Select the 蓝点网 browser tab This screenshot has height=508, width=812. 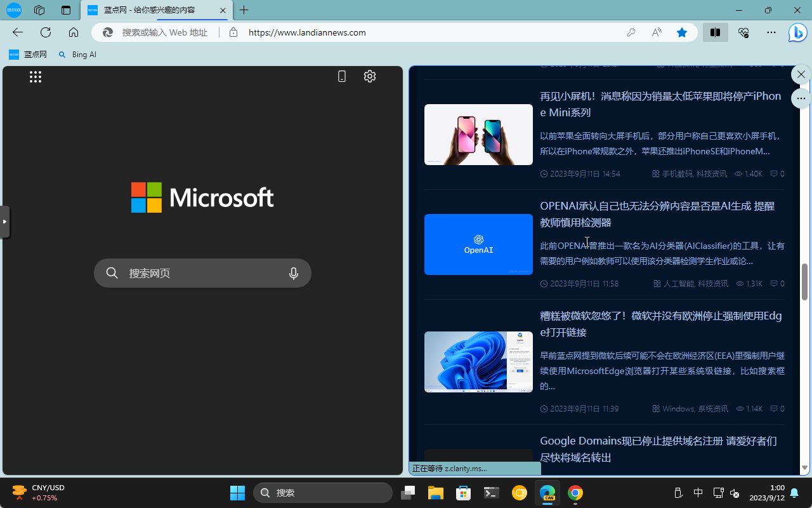tap(157, 10)
